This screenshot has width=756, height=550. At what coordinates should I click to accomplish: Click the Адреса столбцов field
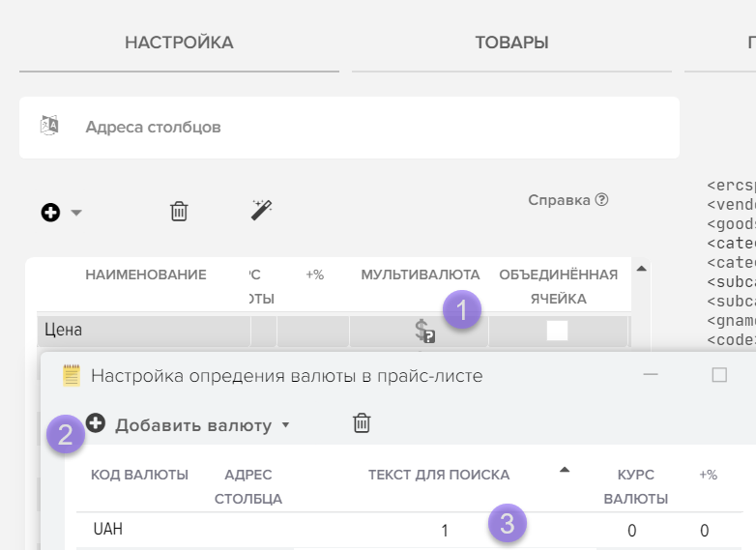tap(348, 127)
